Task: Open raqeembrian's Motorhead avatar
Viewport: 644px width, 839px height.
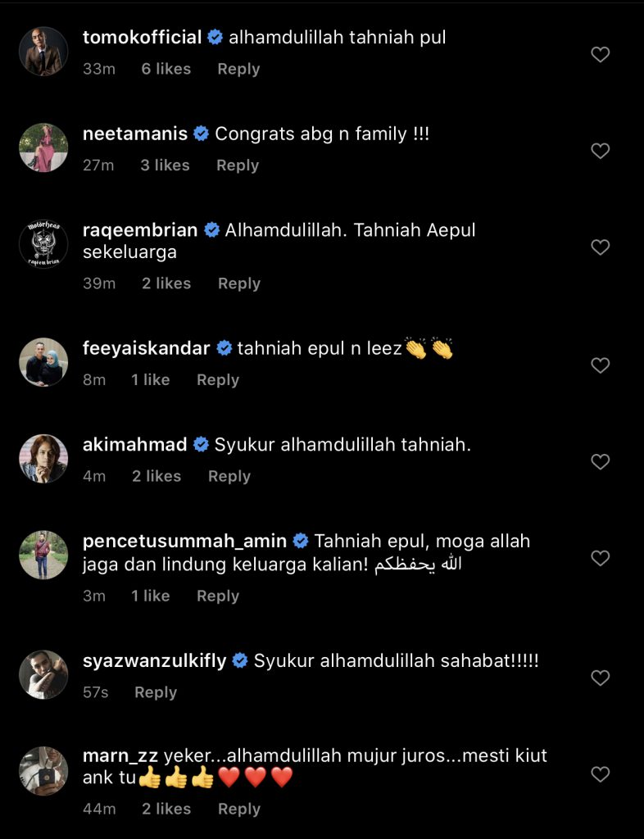Action: [43, 244]
